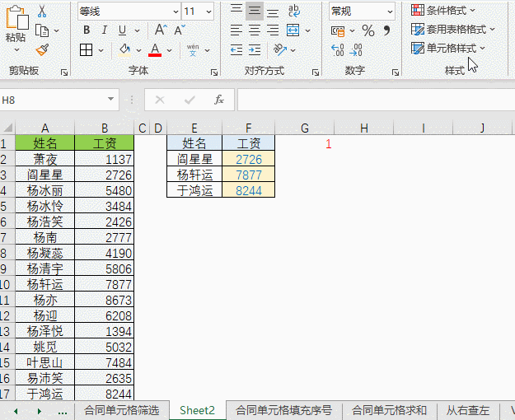The image size is (515, 420).
Task: Click formula Enter checkmark button
Action: pos(190,100)
